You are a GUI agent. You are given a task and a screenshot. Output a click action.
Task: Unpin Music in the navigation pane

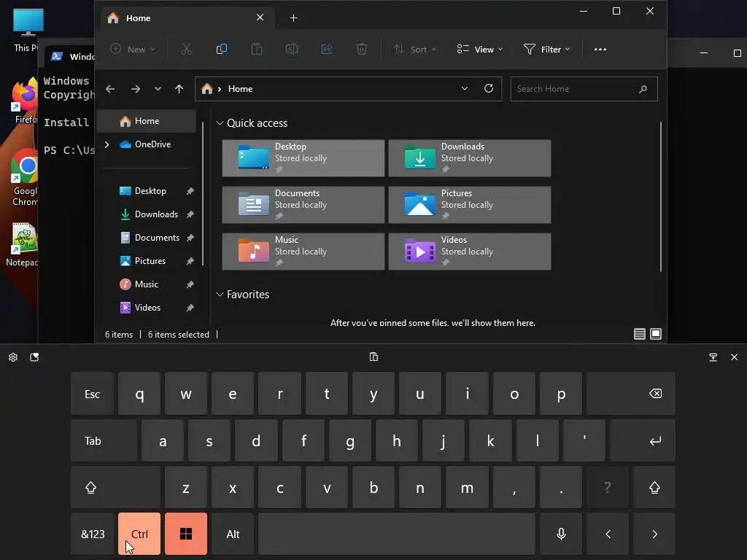point(190,284)
